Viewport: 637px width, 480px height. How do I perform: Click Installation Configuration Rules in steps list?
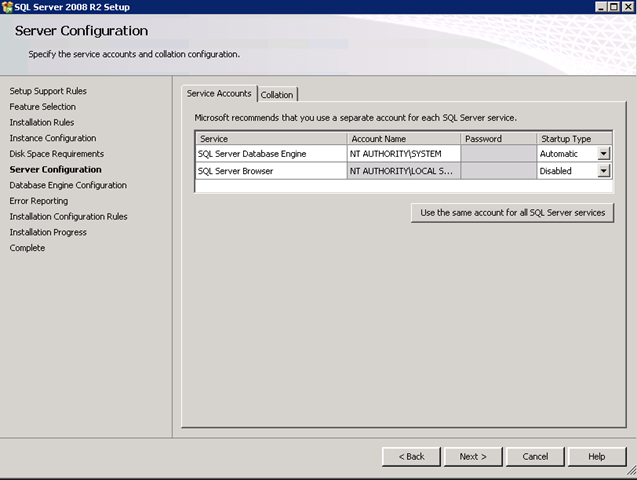tap(69, 216)
